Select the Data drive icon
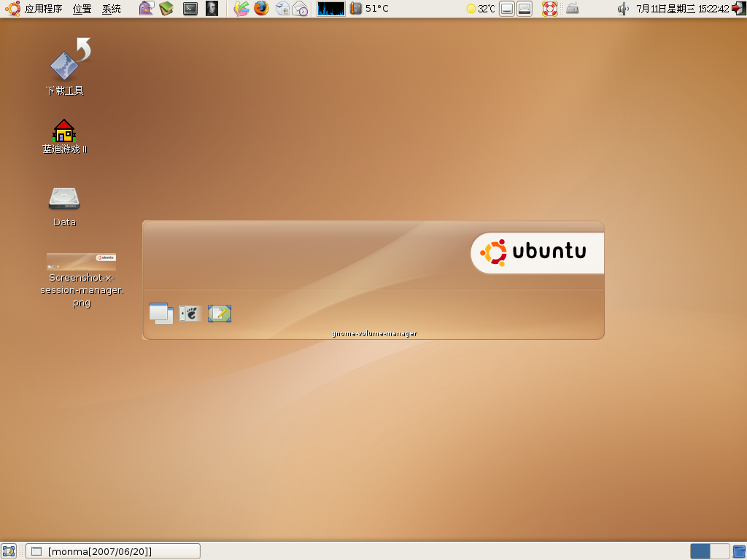Image resolution: width=747 pixels, height=560 pixels. 64,206
